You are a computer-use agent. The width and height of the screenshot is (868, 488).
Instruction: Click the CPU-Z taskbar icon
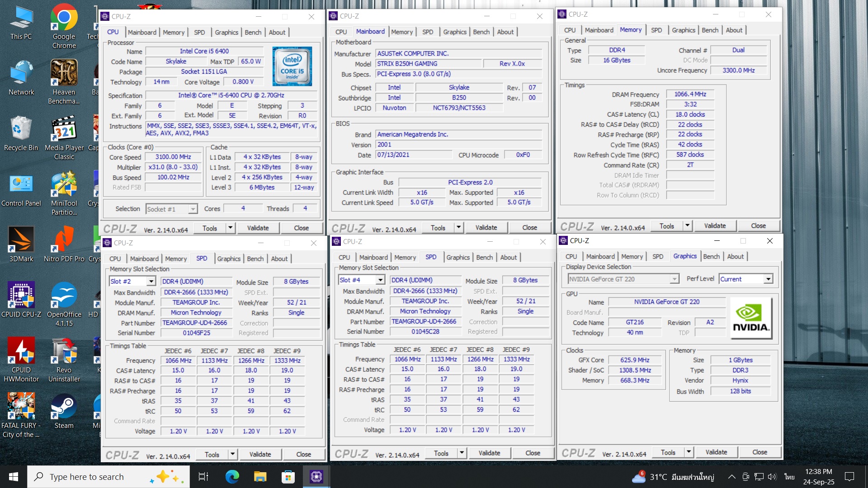tap(316, 477)
